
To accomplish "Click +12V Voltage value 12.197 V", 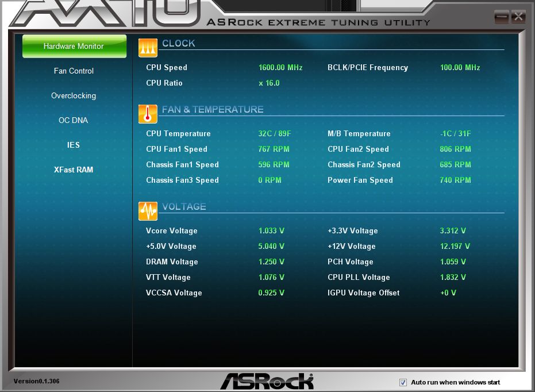I will (455, 247).
